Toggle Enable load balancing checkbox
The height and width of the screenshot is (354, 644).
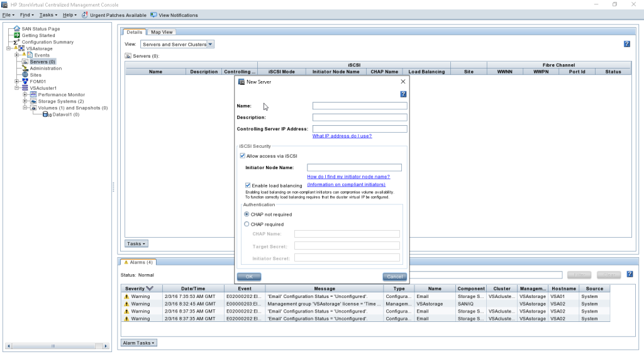click(x=248, y=185)
